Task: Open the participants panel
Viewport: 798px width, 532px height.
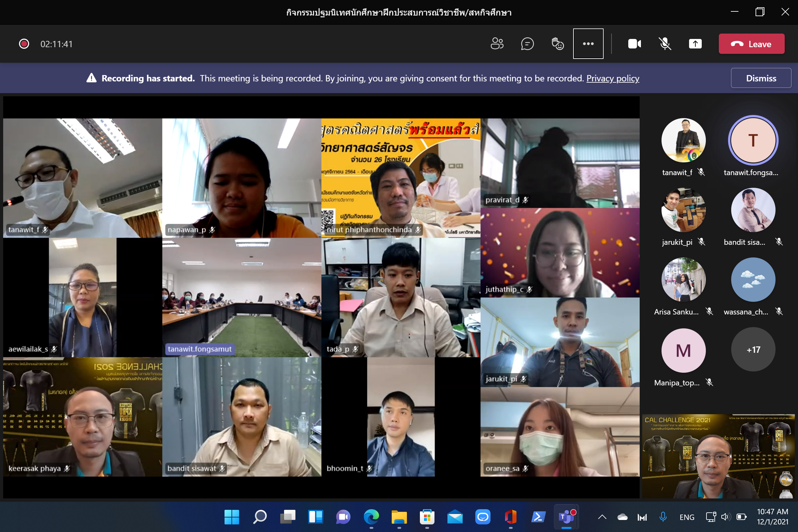Action: tap(497, 44)
